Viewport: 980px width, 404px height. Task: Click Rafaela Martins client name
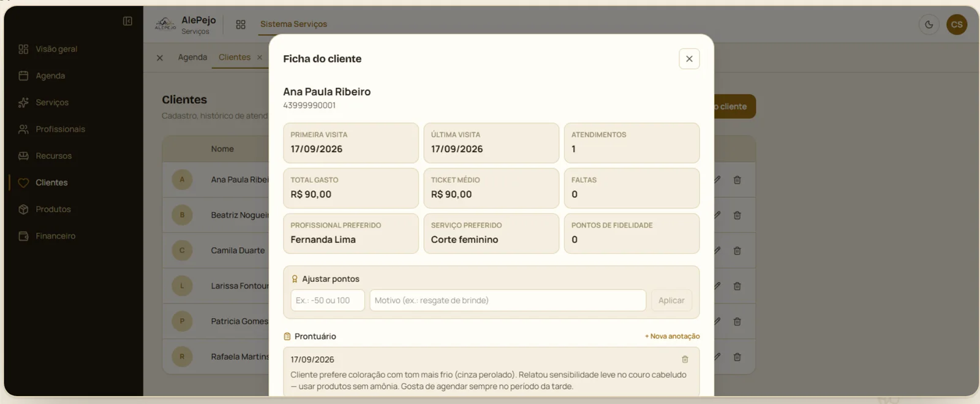[239, 357]
